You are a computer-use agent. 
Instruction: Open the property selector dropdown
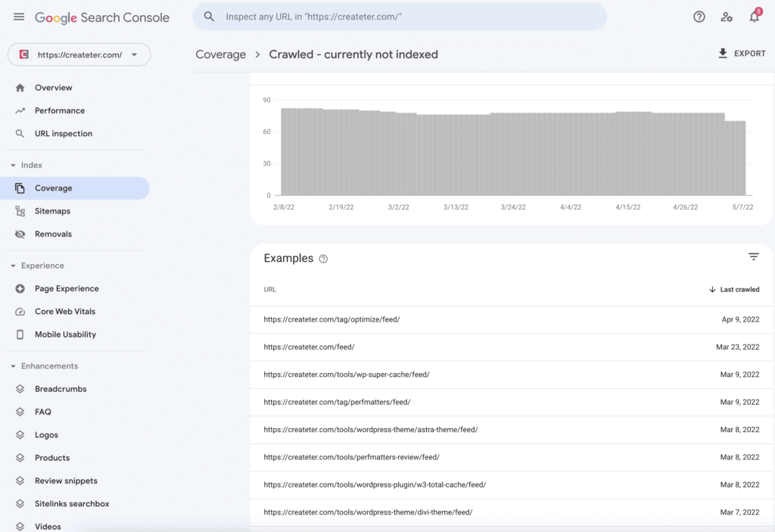tap(79, 54)
